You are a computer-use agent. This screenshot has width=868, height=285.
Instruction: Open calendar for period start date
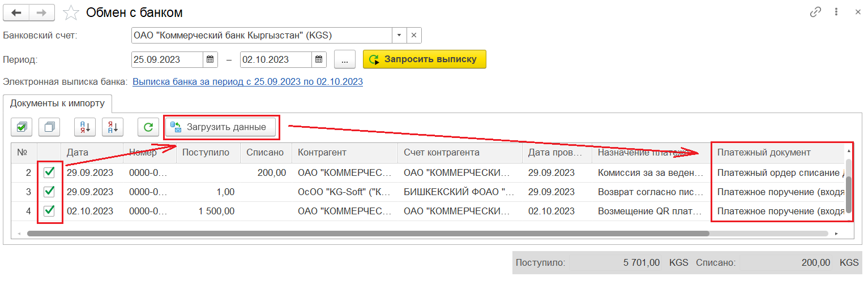click(210, 59)
